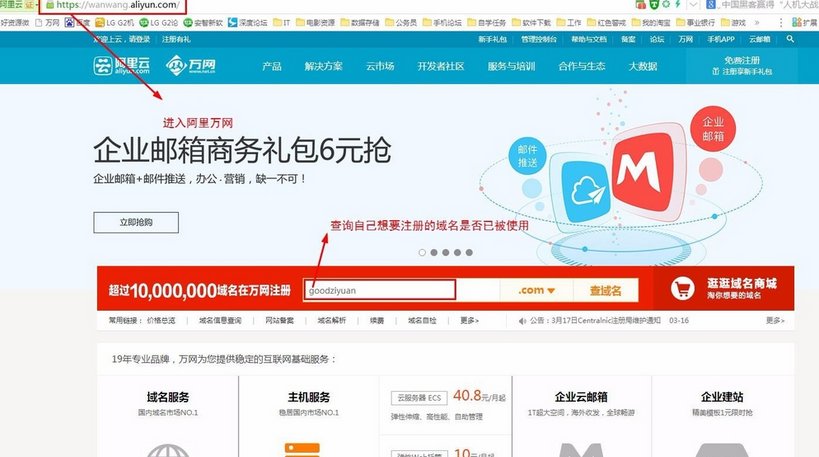Open the 电影资源 bookmark folder
Screen dimensions: 819x457
coord(315,22)
